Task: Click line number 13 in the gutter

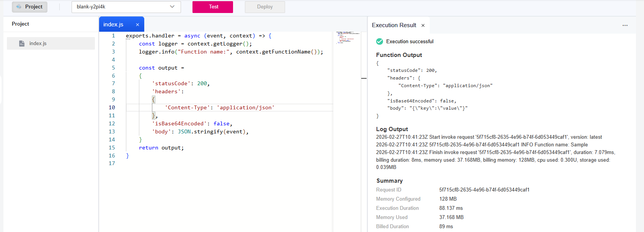Action: 112,131
